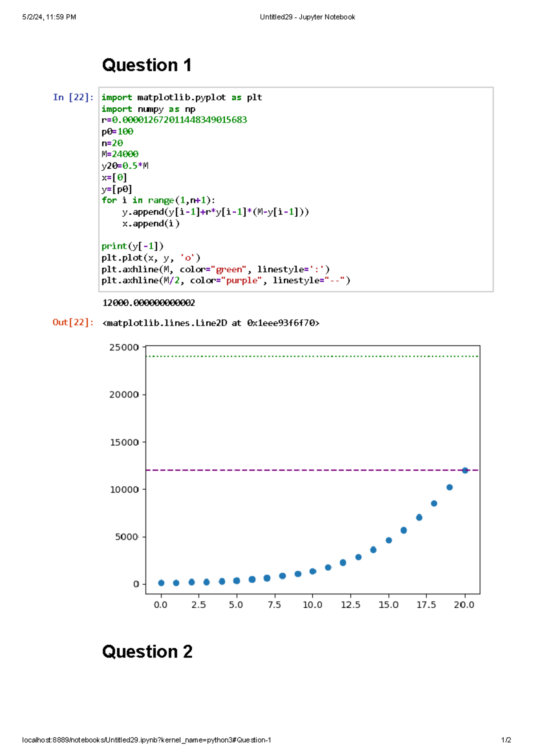The width and height of the screenshot is (534, 756).
Task: Click the 'Out[22]:' output prompt
Action: (x=73, y=322)
